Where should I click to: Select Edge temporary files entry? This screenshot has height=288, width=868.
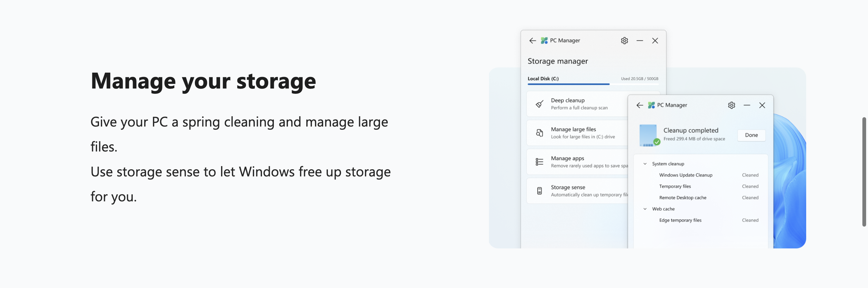pos(680,220)
